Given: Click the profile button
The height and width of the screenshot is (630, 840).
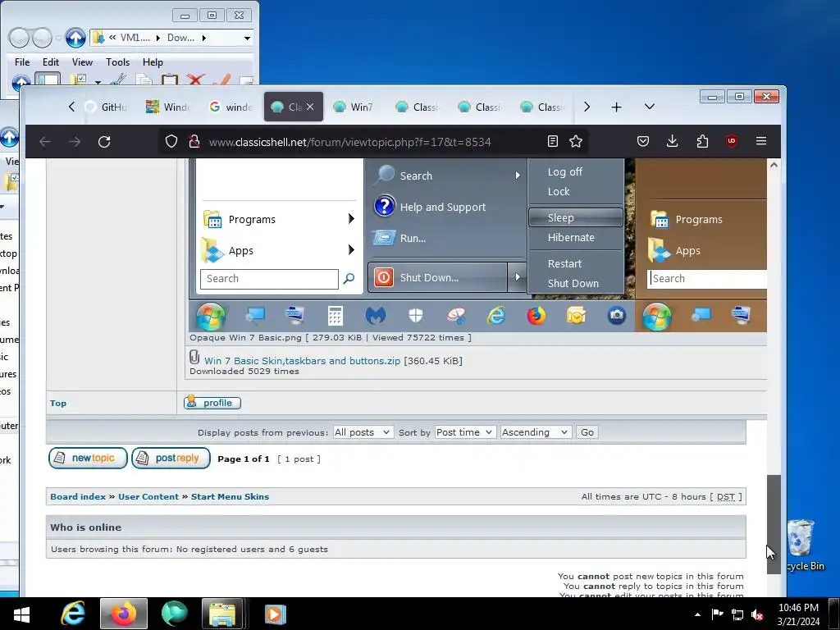Looking at the screenshot, I should (x=212, y=403).
